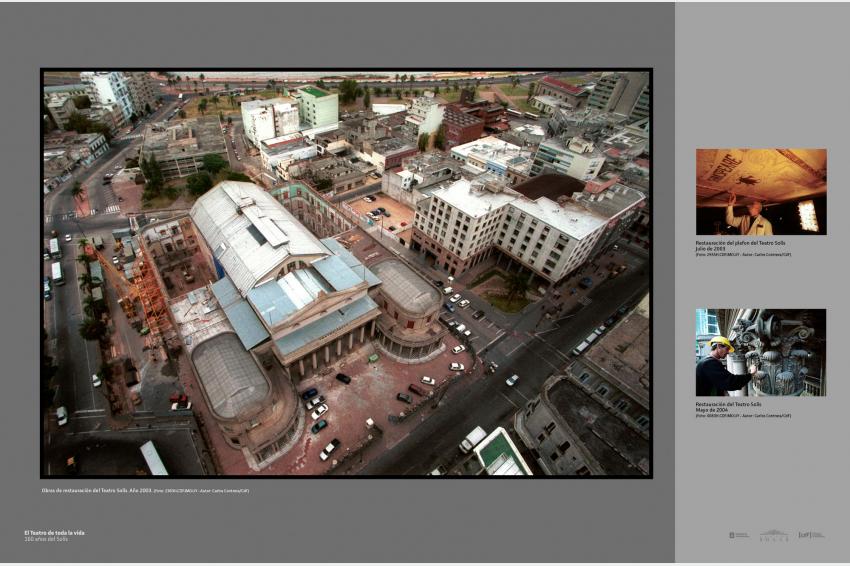850x566 pixels.
Task: Click the photo credit under the column thumbnail
Action: (743, 415)
